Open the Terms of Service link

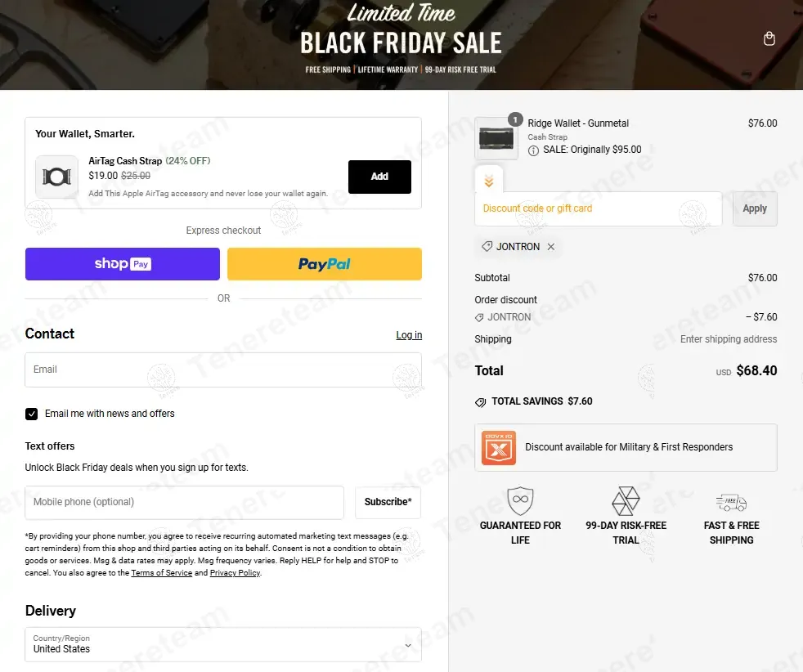click(x=162, y=573)
